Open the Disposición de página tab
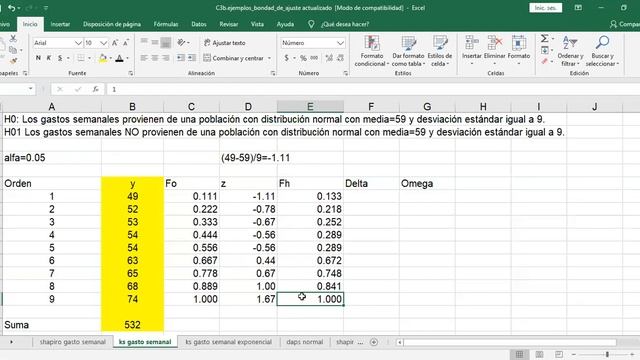Viewport: 640px width, 360px height. point(112,24)
